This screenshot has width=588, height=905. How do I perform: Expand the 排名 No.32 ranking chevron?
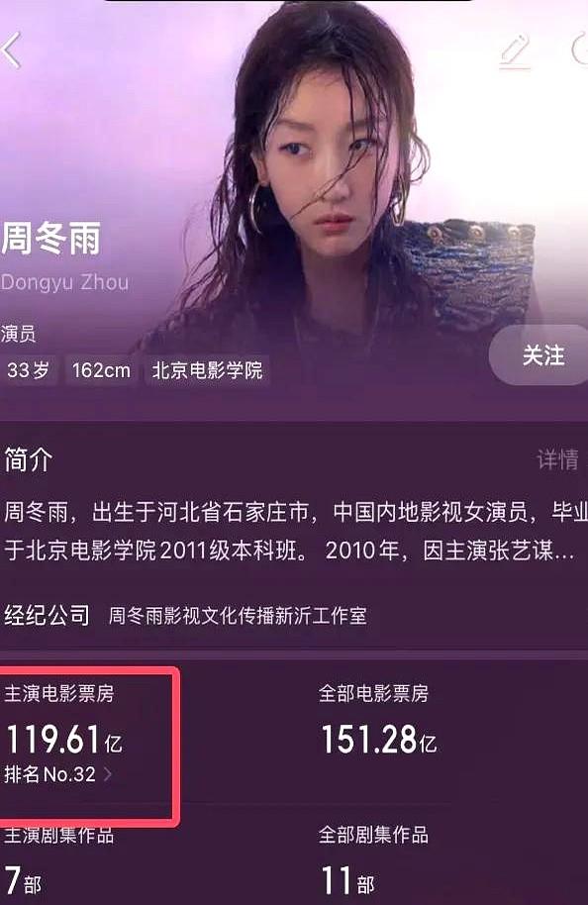tap(107, 774)
